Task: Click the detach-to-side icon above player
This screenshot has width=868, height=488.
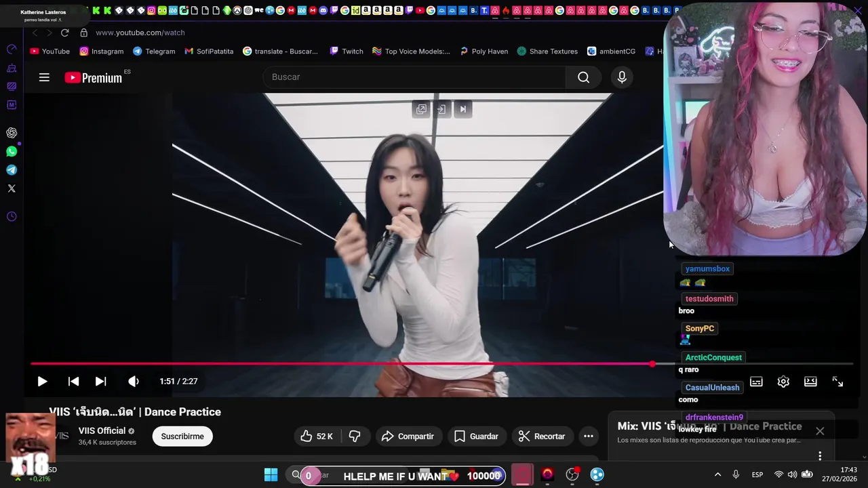Action: coord(441,109)
